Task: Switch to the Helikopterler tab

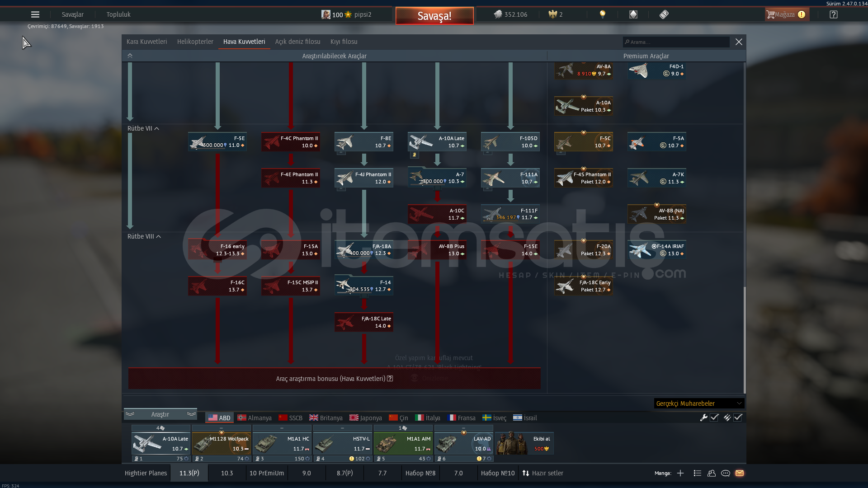Action: click(x=195, y=42)
